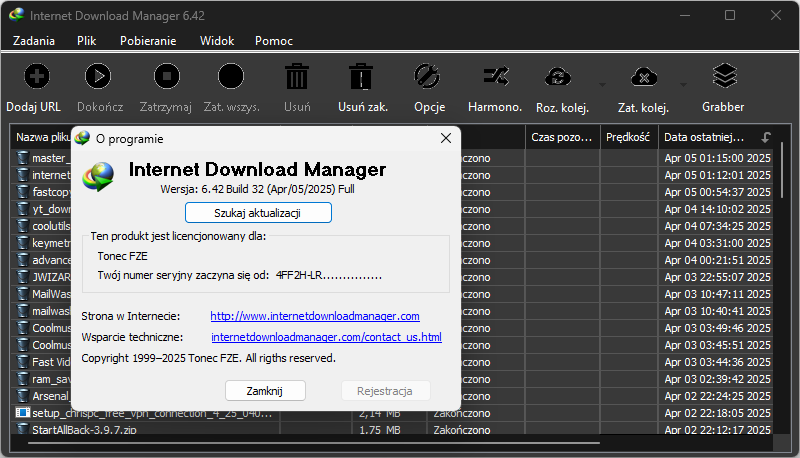Image resolution: width=800 pixels, height=458 pixels.
Task: Click file icon of Fast Vid row
Action: pos(22,362)
